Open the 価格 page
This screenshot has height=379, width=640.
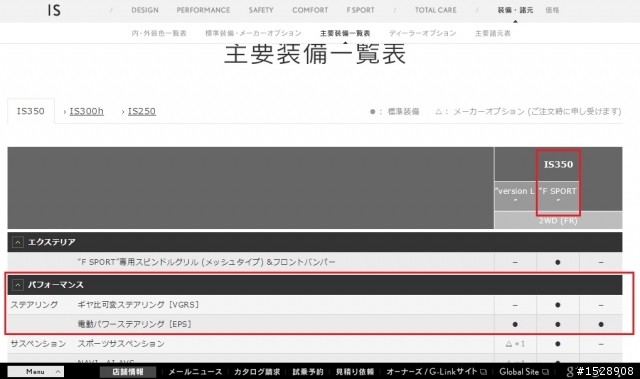click(x=552, y=10)
